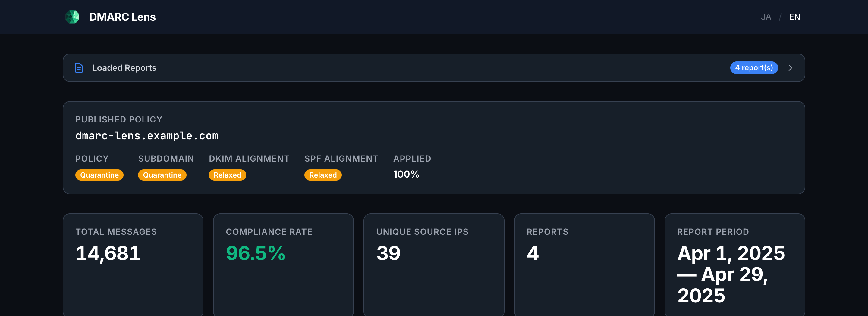Switch language to EN
Image resolution: width=868 pixels, height=316 pixels.
[794, 17]
